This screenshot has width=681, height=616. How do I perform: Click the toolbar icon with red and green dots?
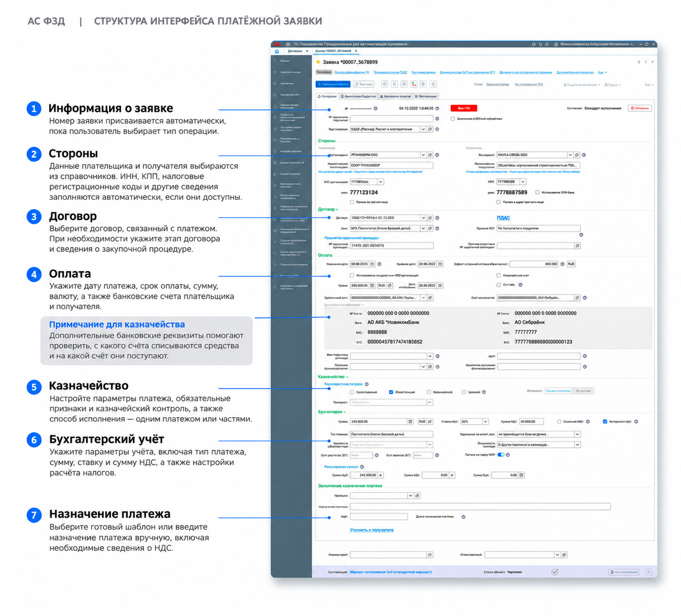coord(414,84)
